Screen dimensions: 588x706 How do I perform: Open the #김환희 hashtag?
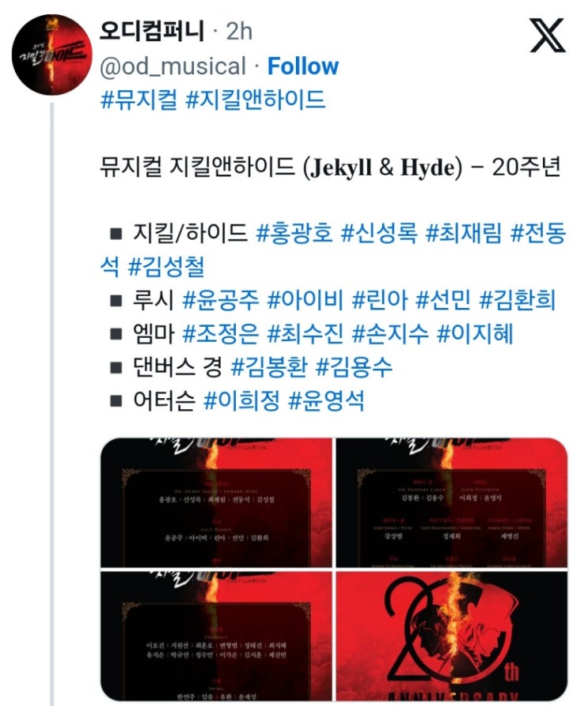[x=518, y=300]
